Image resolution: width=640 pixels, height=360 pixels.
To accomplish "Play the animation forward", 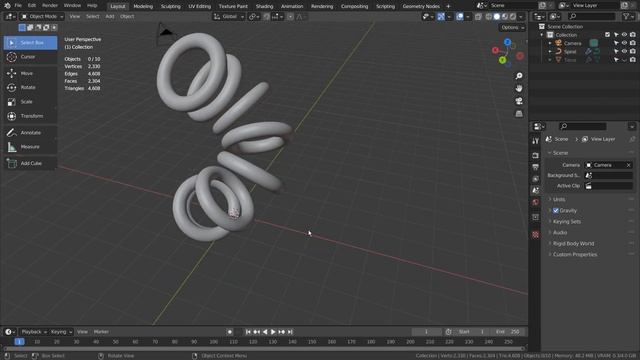I will [x=273, y=332].
